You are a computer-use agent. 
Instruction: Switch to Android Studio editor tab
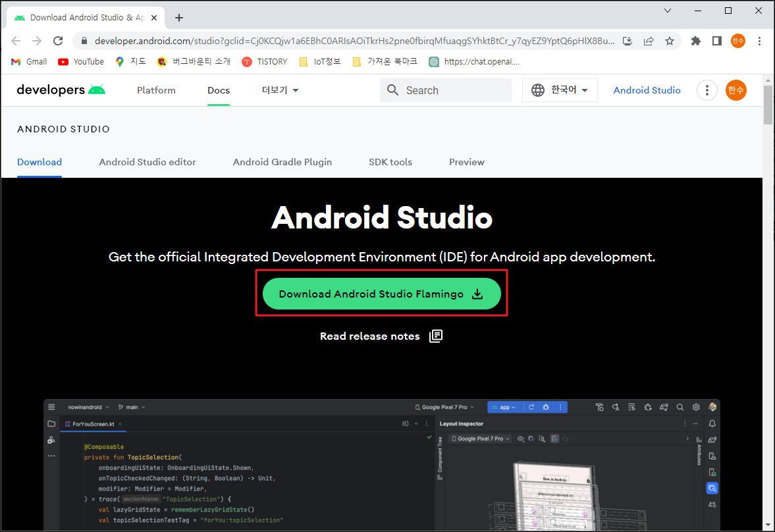click(147, 162)
